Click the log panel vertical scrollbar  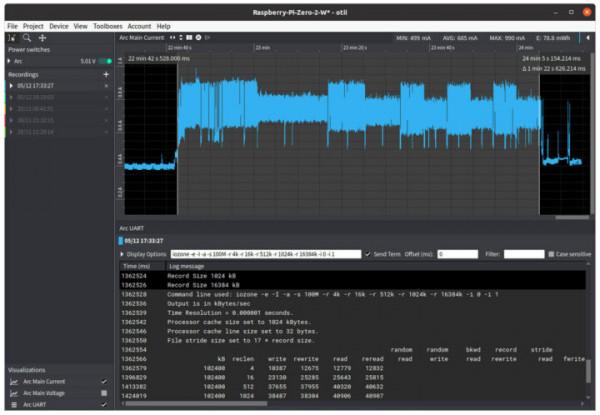point(589,370)
